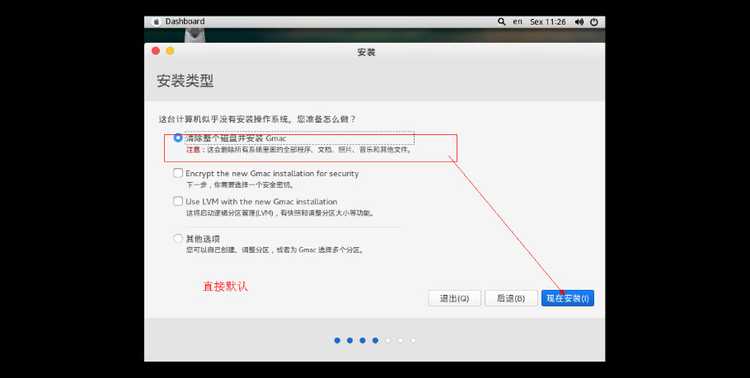Image resolution: width=750 pixels, height=378 pixels.
Task: Click the 安装类型 heading text
Action: [185, 81]
